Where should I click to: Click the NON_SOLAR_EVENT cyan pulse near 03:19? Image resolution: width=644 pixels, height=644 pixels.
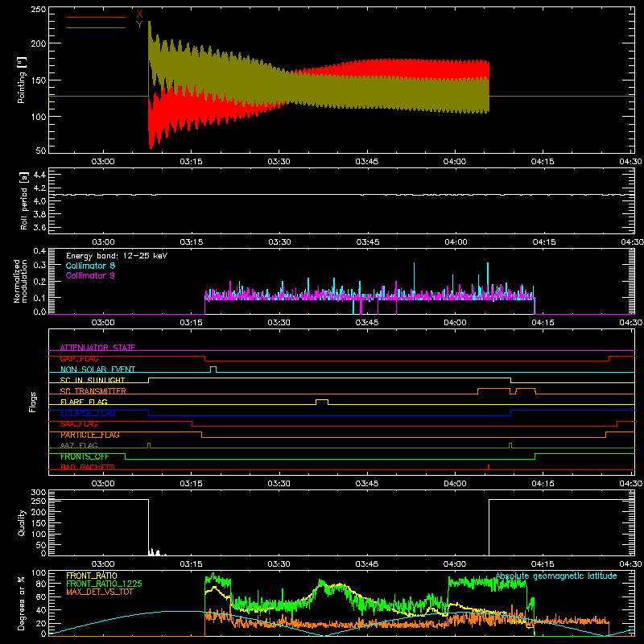[x=213, y=369]
